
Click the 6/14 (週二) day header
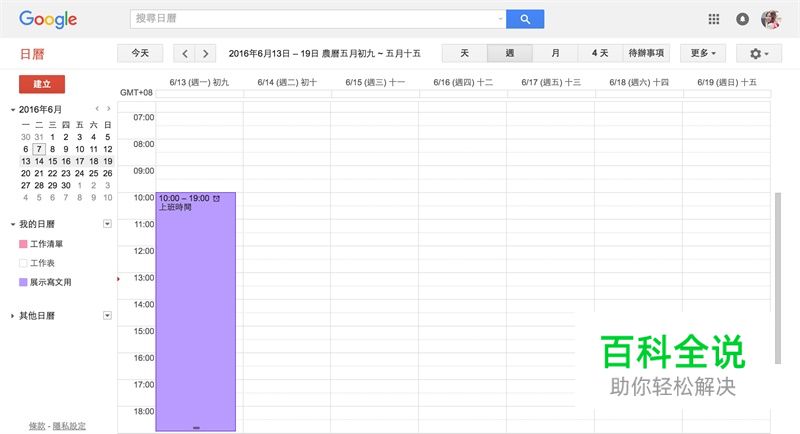tap(287, 82)
